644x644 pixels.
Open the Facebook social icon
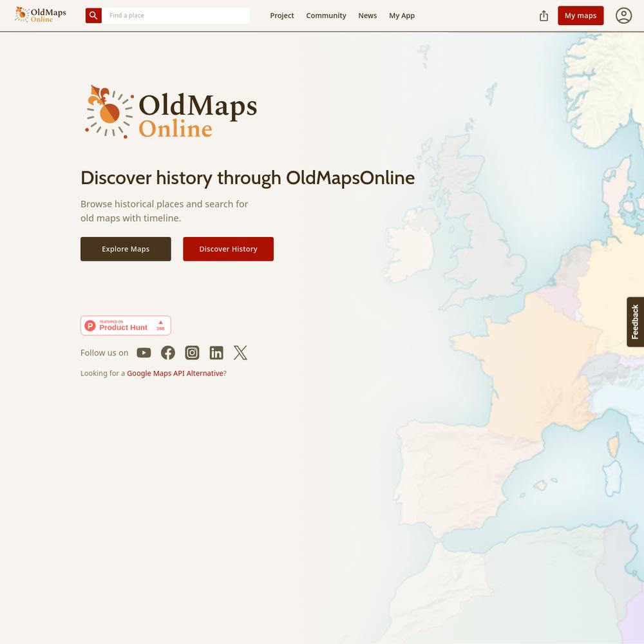pos(168,353)
